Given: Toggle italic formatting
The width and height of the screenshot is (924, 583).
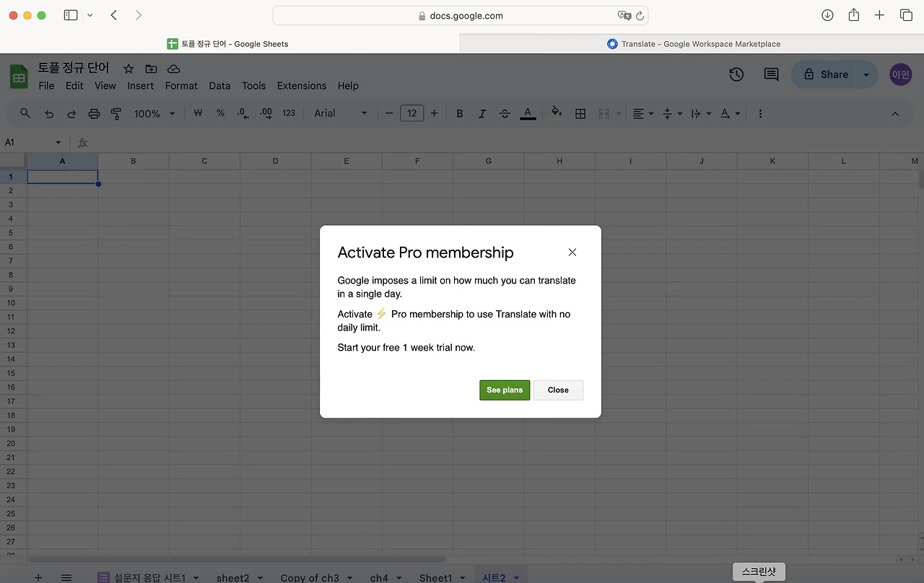Looking at the screenshot, I should point(482,113).
